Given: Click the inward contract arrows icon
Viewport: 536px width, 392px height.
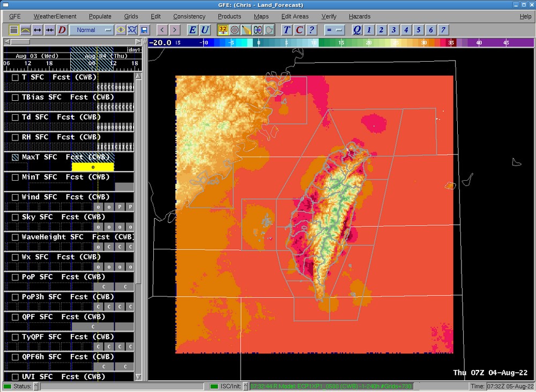Looking at the screenshot, I should pyautogui.click(x=50, y=30).
